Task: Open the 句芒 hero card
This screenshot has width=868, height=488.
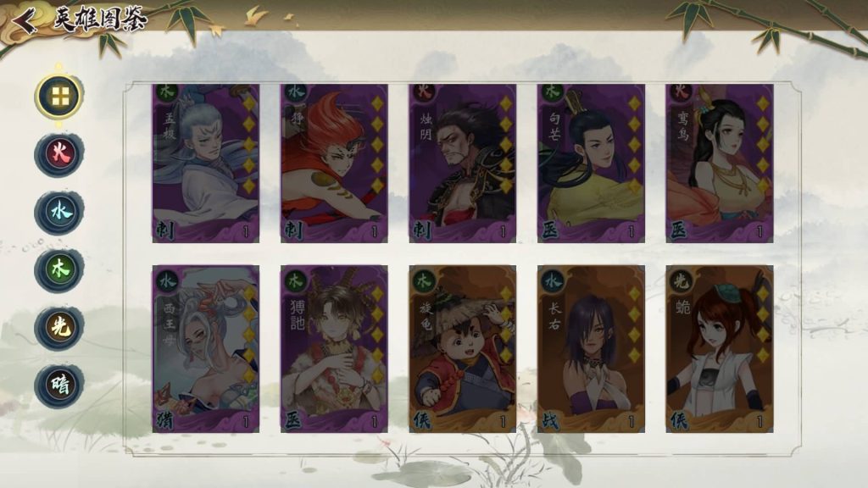Action: (591, 164)
